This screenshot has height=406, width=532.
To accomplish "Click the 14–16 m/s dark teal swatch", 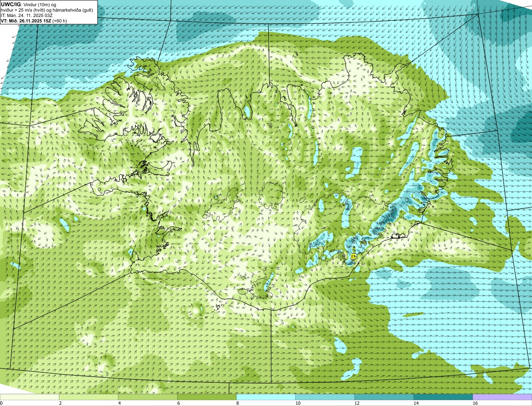I will tap(443, 397).
